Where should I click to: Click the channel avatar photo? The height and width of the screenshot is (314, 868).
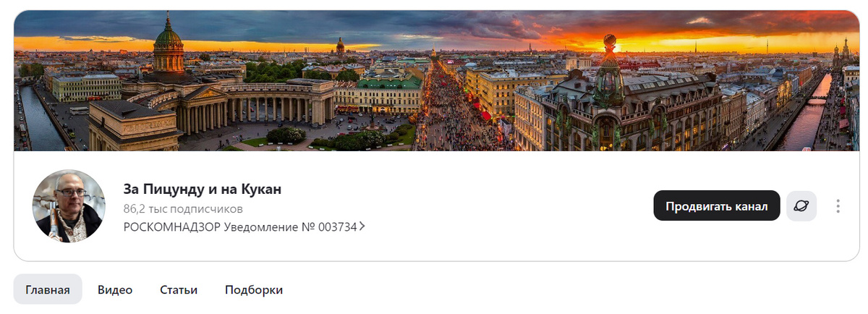click(x=69, y=206)
